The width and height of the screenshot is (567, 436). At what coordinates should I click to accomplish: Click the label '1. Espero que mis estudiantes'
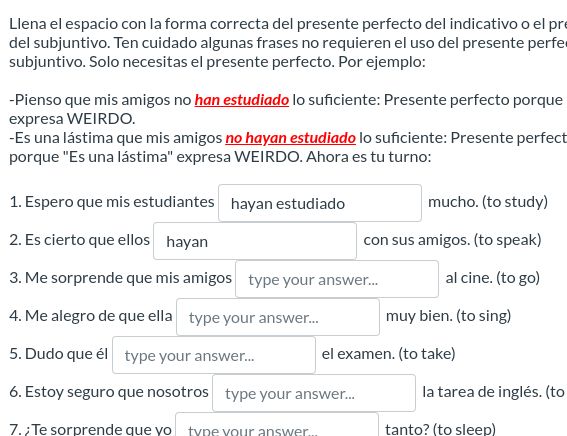click(112, 202)
